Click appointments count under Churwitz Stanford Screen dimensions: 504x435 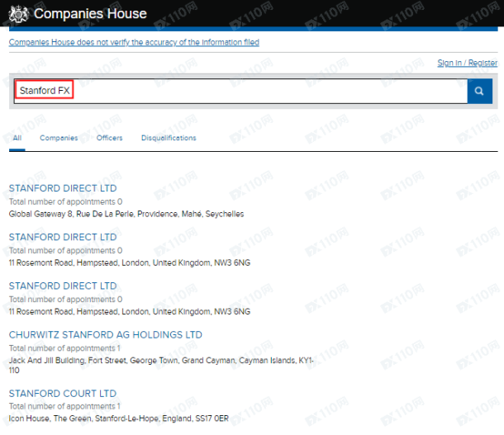click(64, 348)
